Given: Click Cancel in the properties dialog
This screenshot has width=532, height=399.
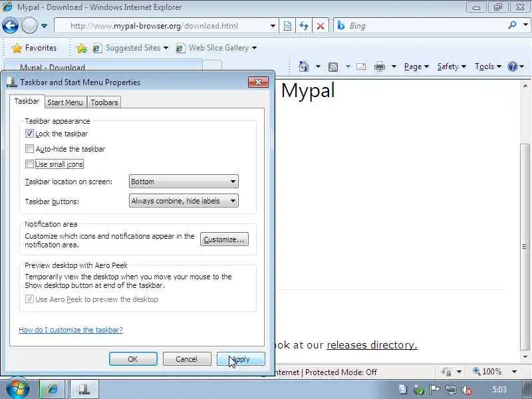Looking at the screenshot, I should (187, 359).
